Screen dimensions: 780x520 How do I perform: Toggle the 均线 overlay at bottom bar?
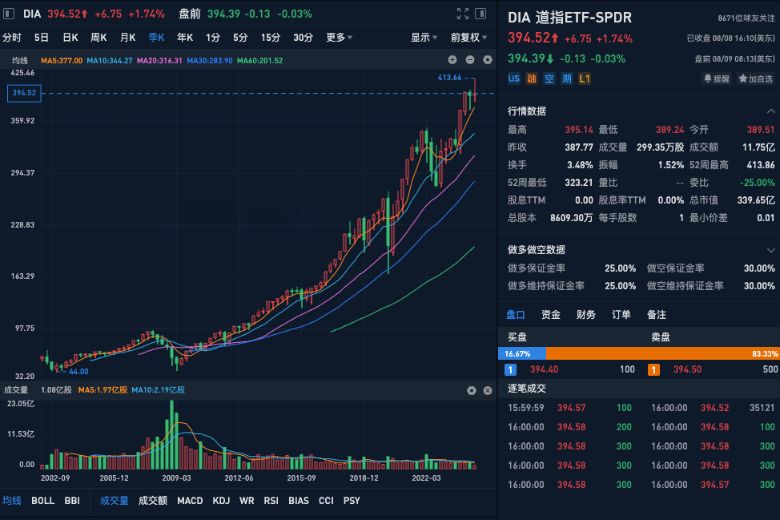[12, 501]
